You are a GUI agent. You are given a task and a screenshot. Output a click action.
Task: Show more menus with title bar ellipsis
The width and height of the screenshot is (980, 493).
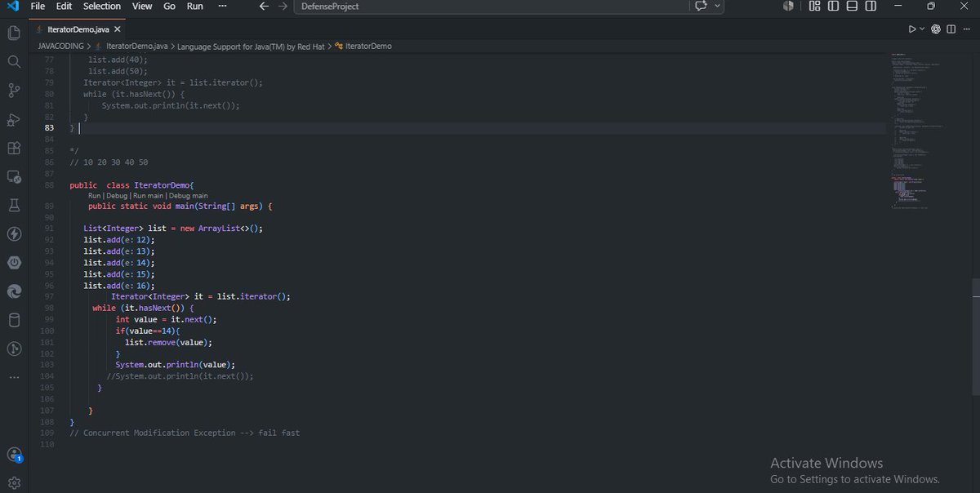pos(223,6)
